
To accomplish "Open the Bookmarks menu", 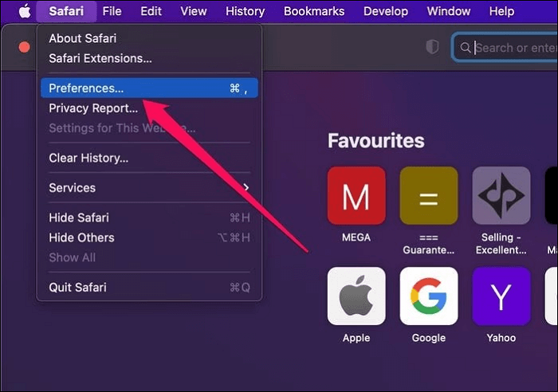I will 314,11.
